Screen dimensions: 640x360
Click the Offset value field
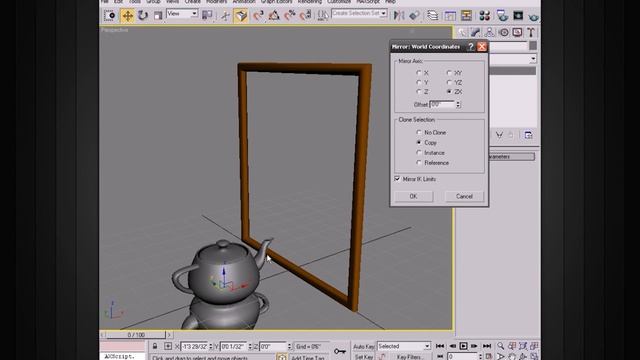[x=442, y=104]
